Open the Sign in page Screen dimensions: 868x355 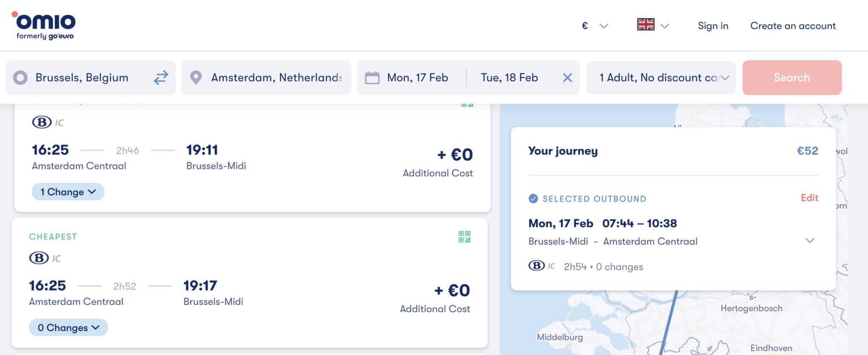point(713,26)
